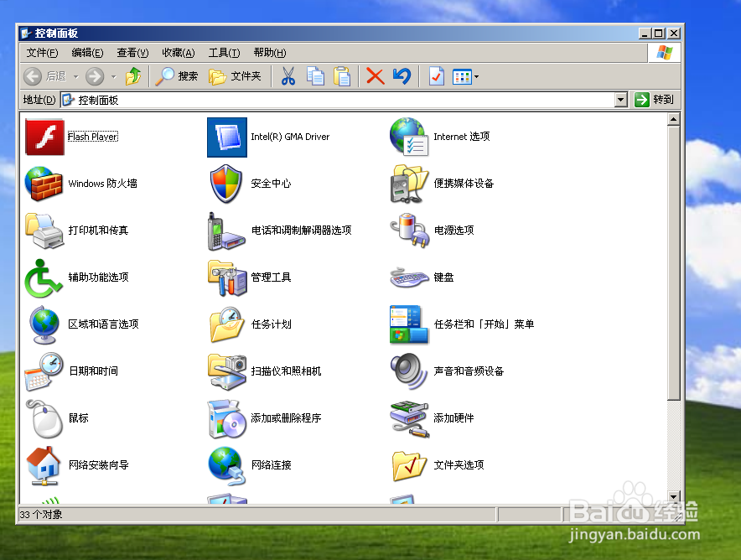Open 区域和语言选项 globe icon

click(44, 324)
